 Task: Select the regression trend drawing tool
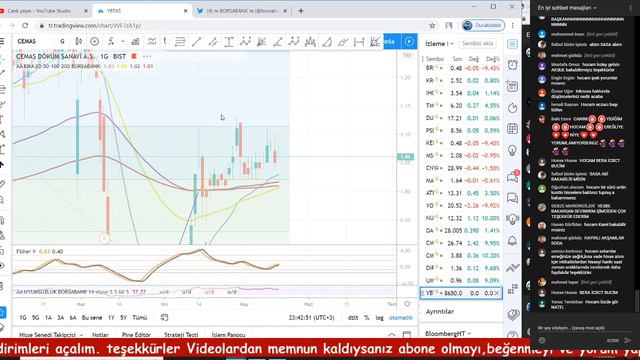tap(375, 42)
